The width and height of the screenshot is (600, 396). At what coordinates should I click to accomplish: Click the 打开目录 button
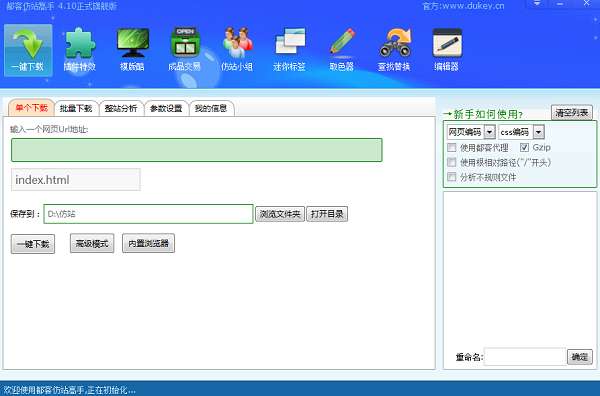coord(327,214)
